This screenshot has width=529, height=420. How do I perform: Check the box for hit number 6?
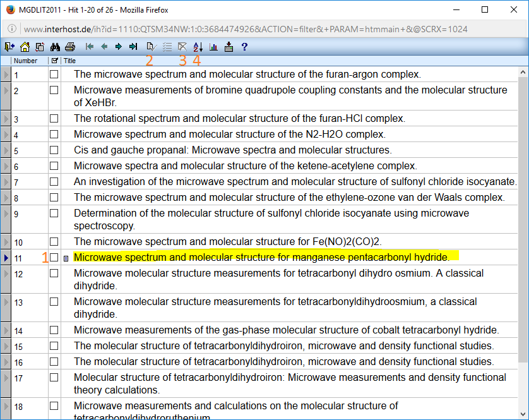click(54, 165)
